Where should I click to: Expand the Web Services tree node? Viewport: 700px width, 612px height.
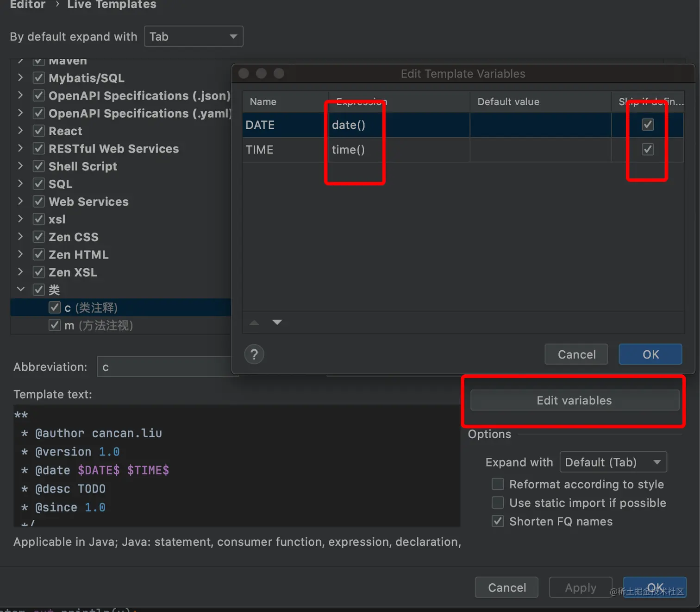tap(20, 201)
